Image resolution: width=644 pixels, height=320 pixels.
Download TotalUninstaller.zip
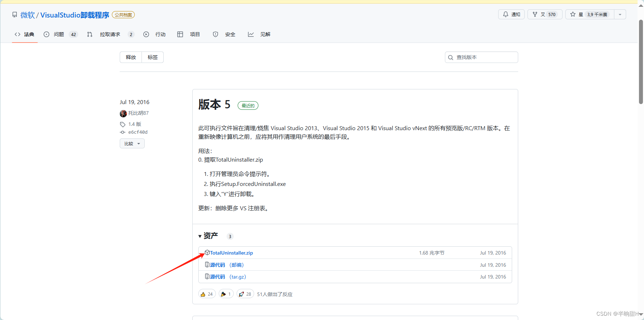coord(231,253)
